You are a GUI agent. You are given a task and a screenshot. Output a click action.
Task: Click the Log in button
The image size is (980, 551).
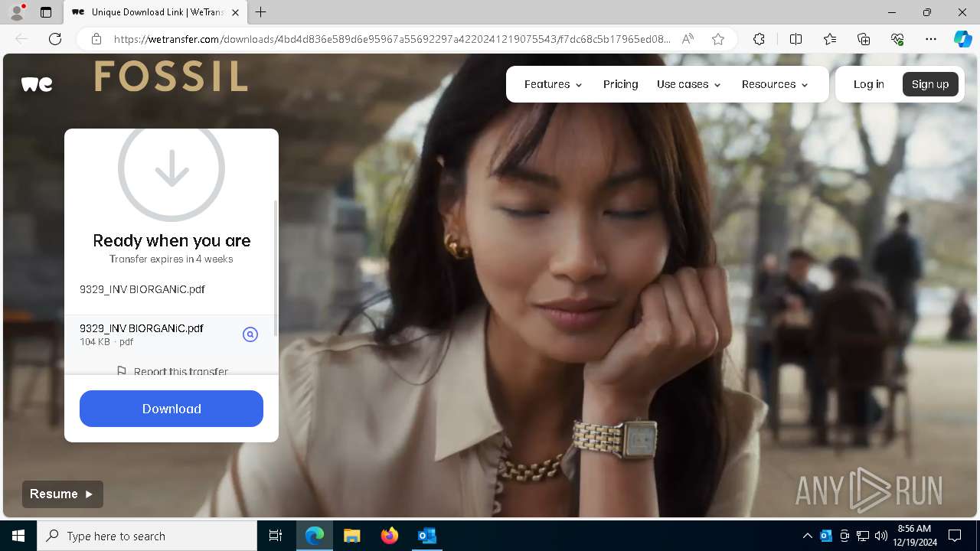868,84
